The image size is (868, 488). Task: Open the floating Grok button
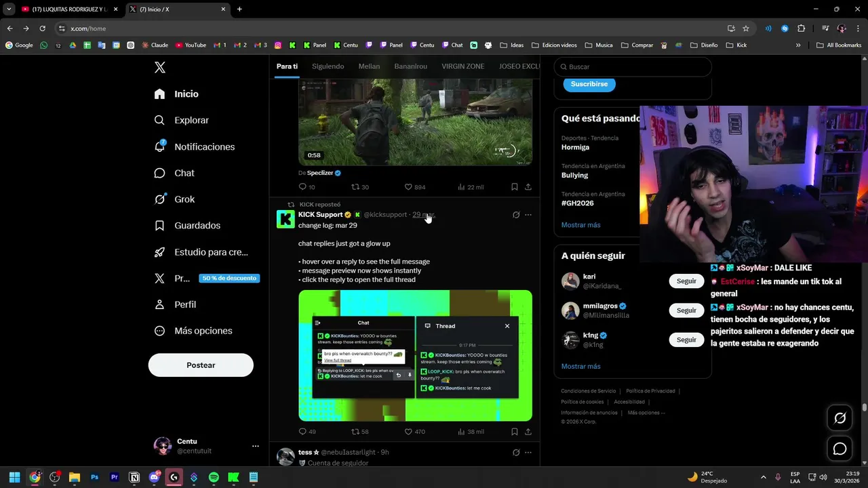[840, 418]
